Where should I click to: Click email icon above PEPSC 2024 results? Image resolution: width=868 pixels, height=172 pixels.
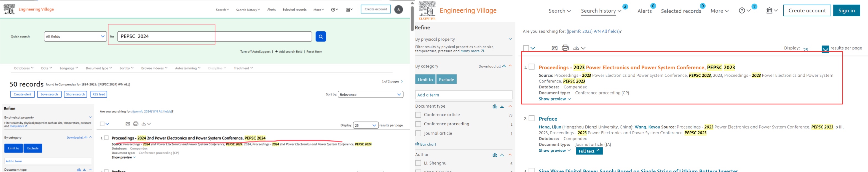point(128,124)
